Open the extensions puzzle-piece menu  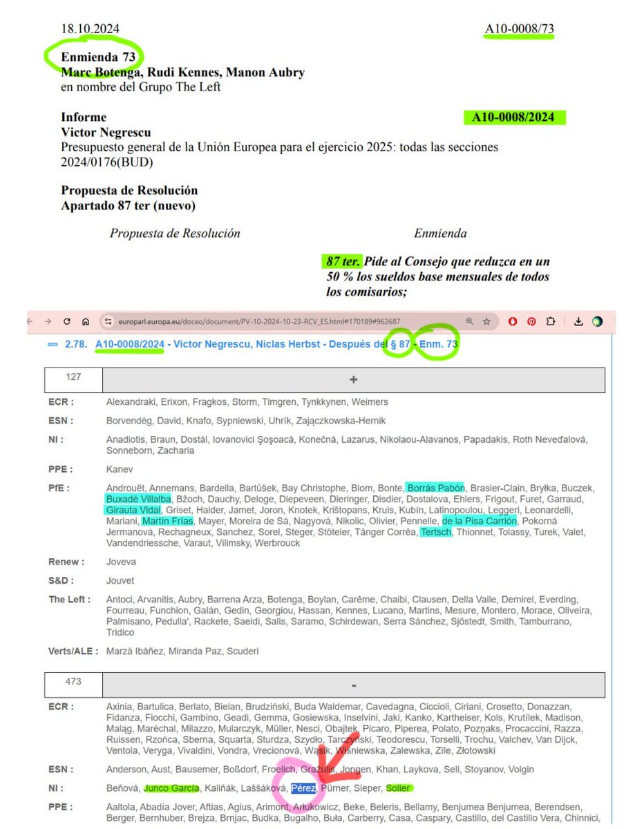click(550, 321)
